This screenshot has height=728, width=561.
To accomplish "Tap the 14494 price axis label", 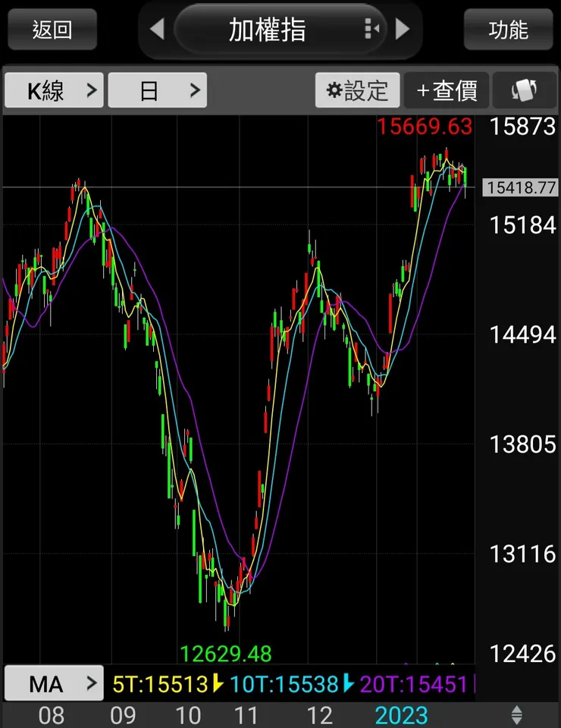I will [x=522, y=334].
